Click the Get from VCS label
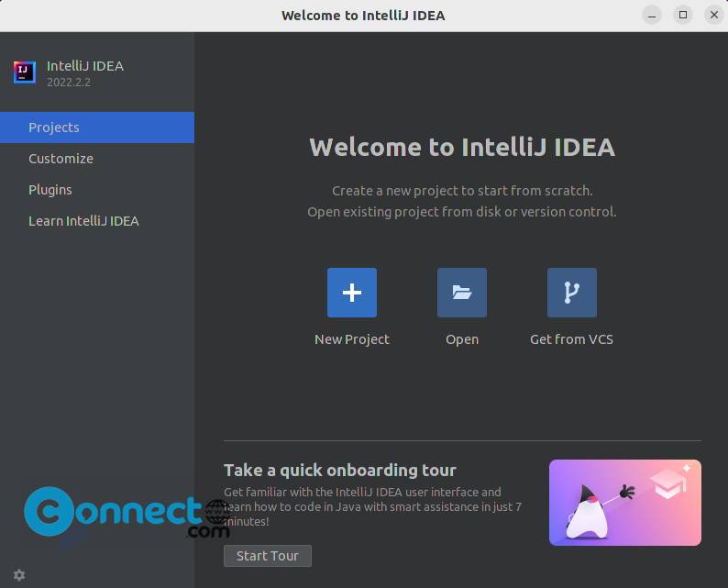This screenshot has height=588, width=728. [571, 339]
